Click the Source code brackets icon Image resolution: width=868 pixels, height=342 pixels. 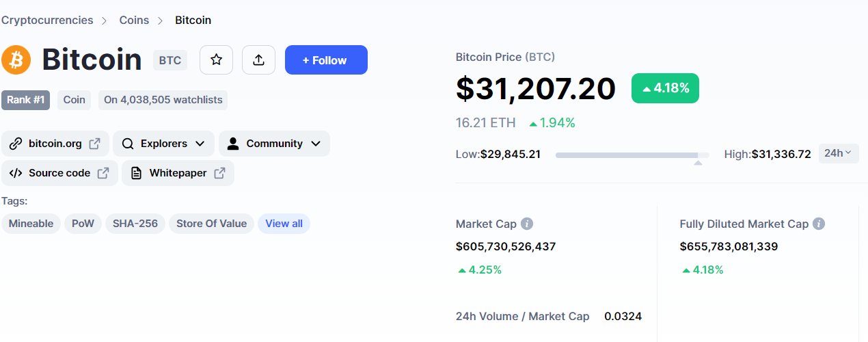click(x=16, y=173)
